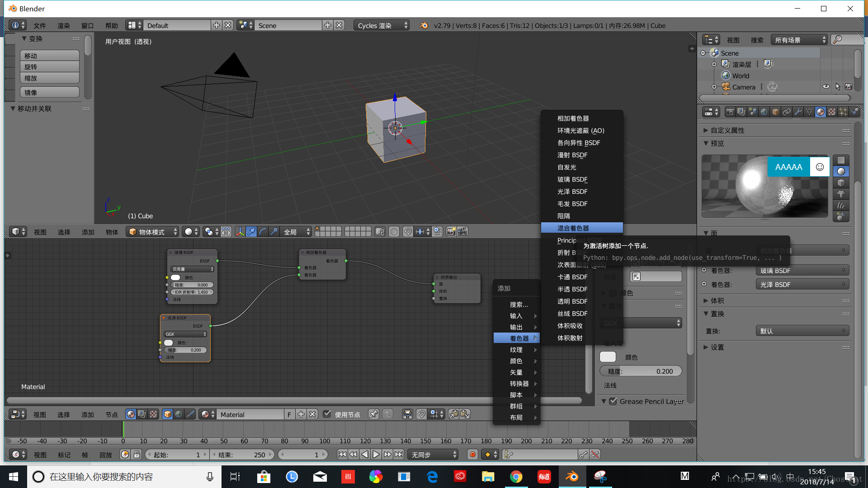This screenshot has width=868, height=488.
Task: Select sphere preview shape icon
Action: pos(841,171)
